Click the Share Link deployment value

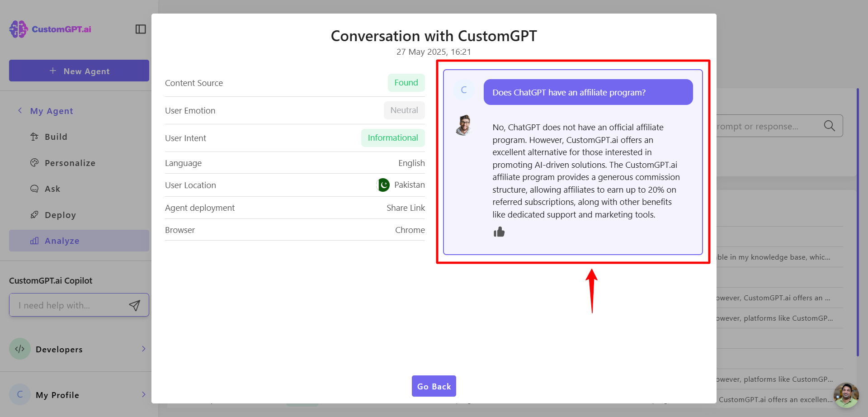(406, 208)
